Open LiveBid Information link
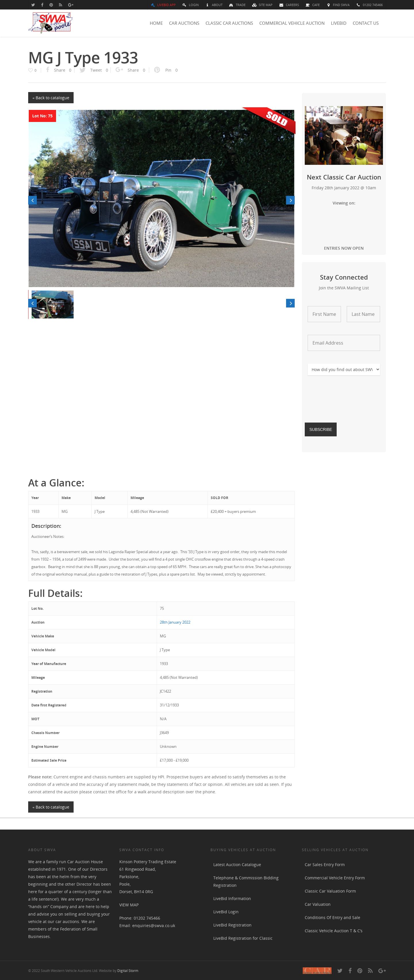This screenshot has width=414, height=980. (x=232, y=899)
